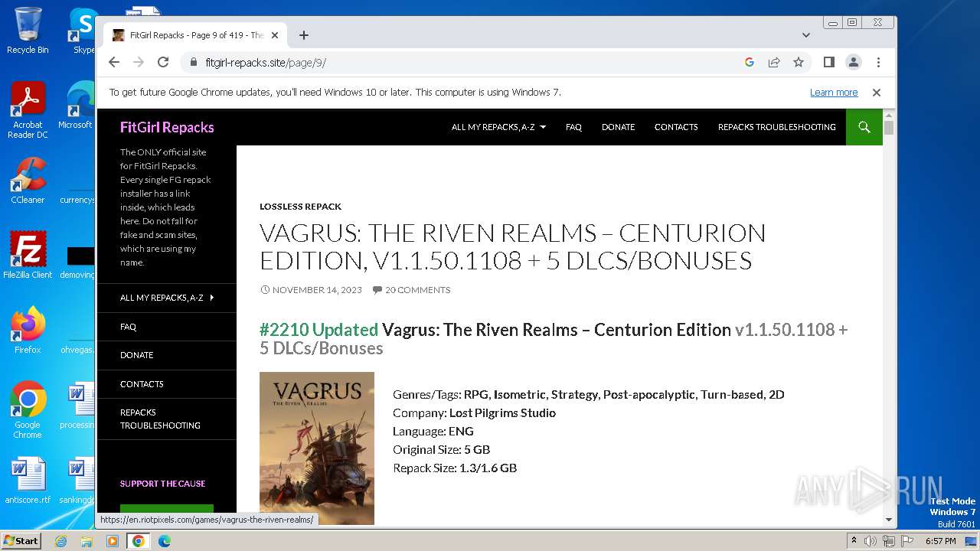Open CONTACTS in left sidebar

[142, 384]
